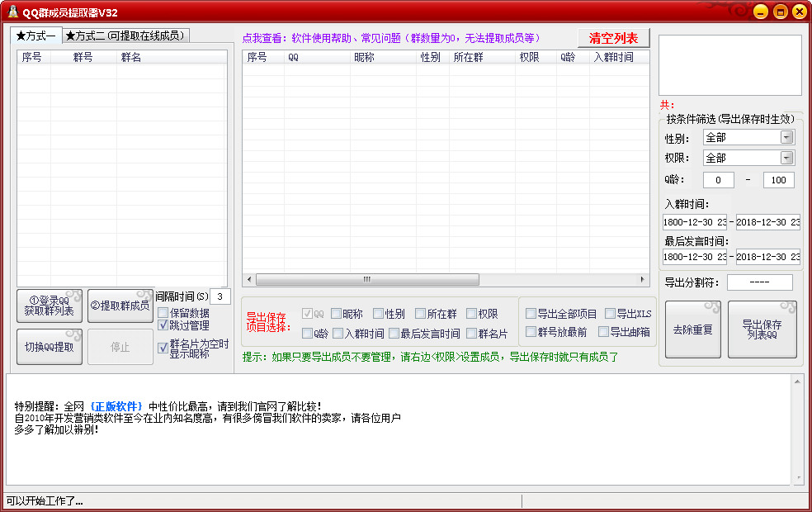Click the Q龄 column header

pyautogui.click(x=573, y=57)
